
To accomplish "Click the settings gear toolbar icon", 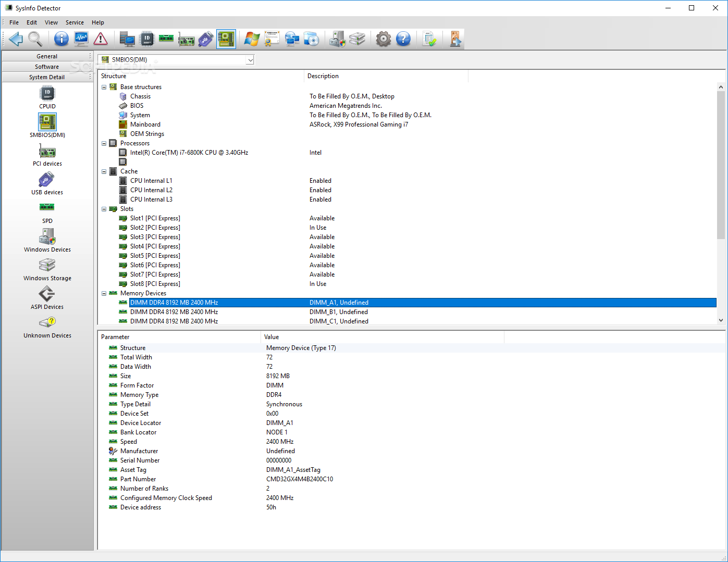I will [384, 39].
